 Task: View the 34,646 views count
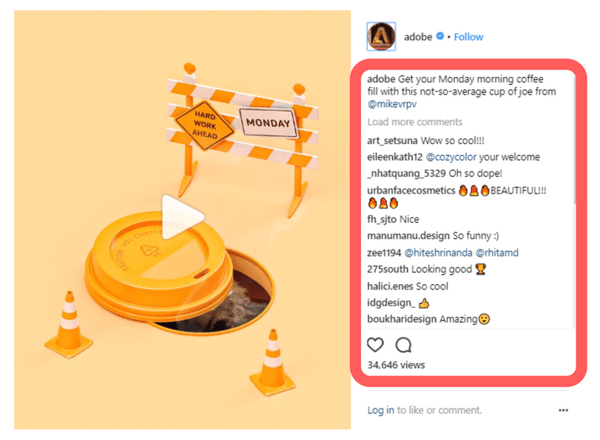[x=396, y=366]
